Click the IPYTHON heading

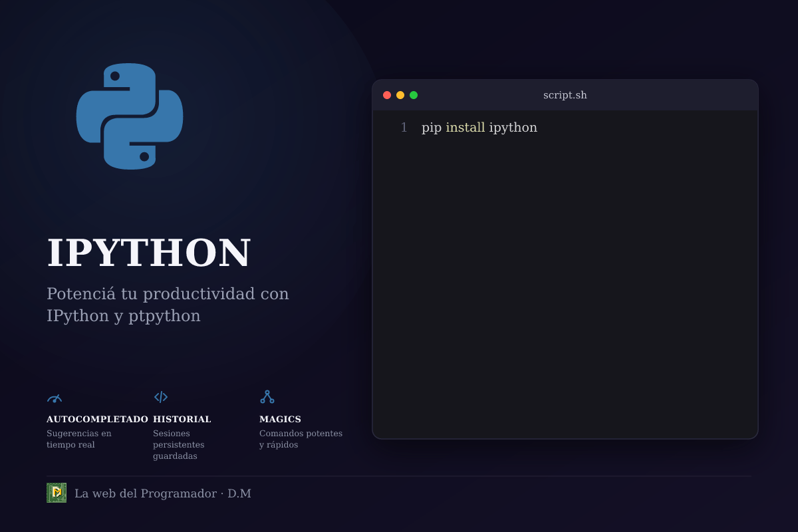click(x=149, y=253)
